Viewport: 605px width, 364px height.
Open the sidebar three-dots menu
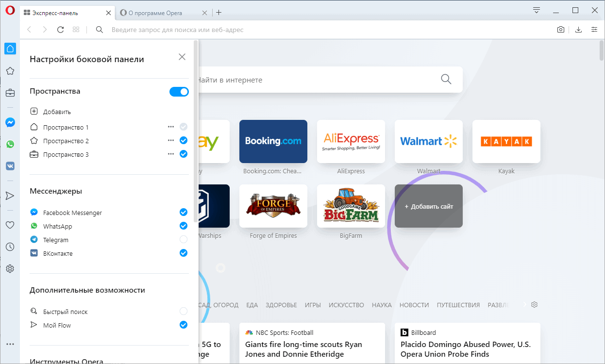point(10,344)
